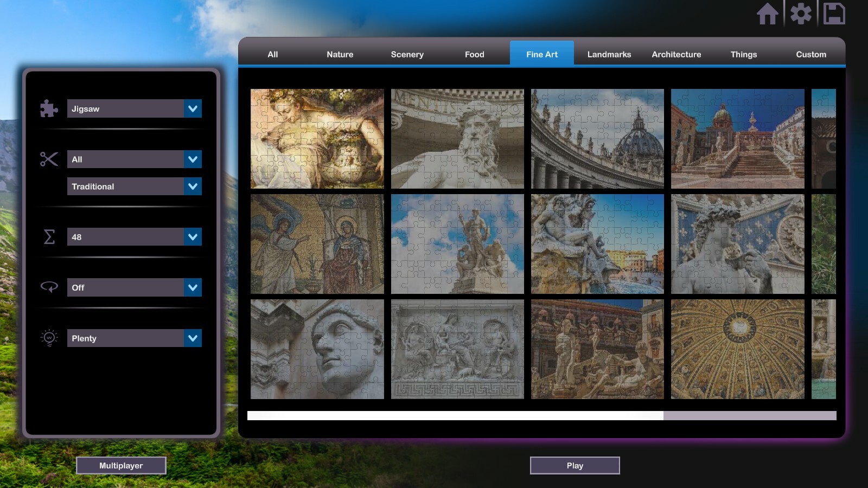The height and width of the screenshot is (488, 868).
Task: Open the Jigsaw puzzle type dropdown
Action: coord(134,108)
